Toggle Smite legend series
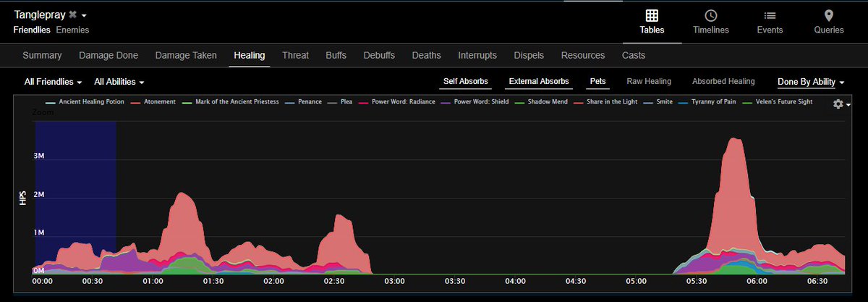This screenshot has width=868, height=302. click(x=658, y=102)
